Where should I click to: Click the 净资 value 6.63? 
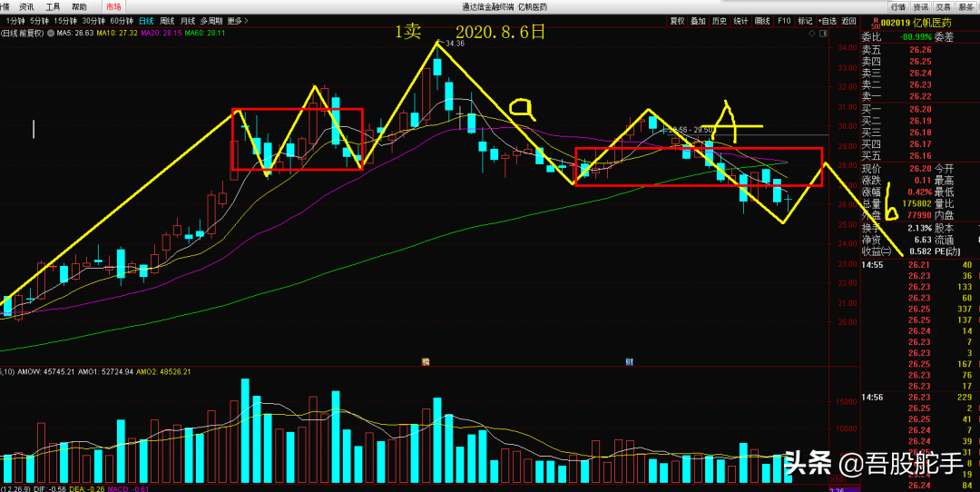coord(923,240)
